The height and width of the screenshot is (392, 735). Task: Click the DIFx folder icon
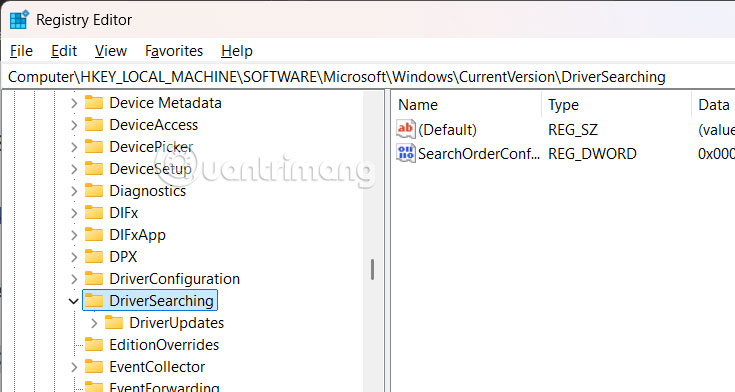94,213
